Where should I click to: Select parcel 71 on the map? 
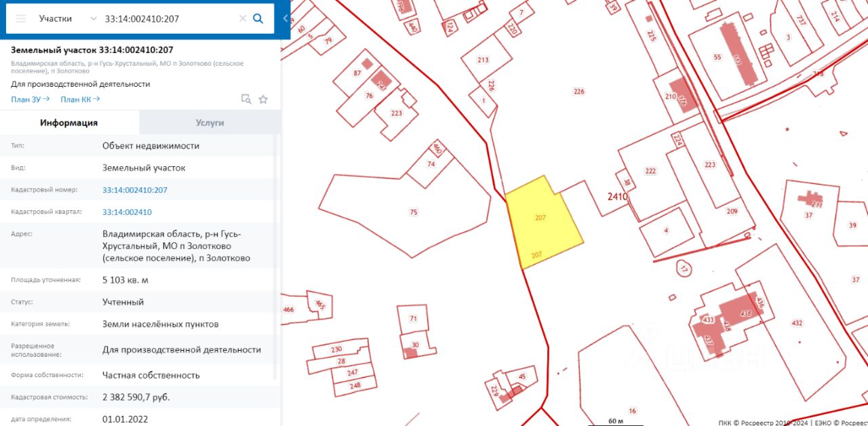coord(413,318)
